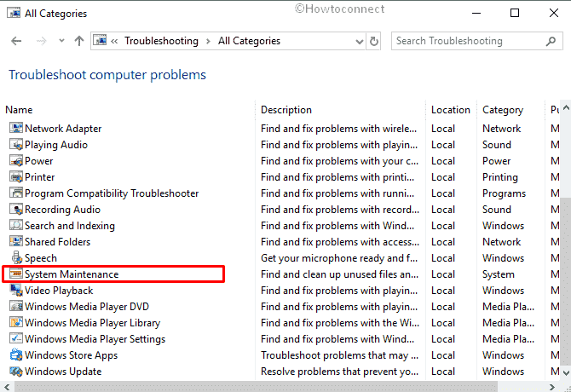571x392 pixels.
Task: Click the Network Adapter troubleshooter icon
Action: [16, 128]
